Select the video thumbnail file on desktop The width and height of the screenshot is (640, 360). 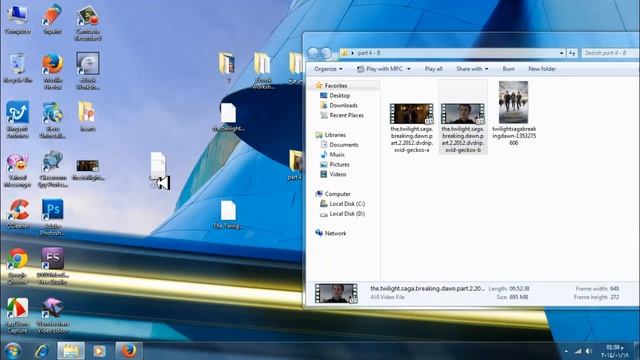[x=88, y=169]
